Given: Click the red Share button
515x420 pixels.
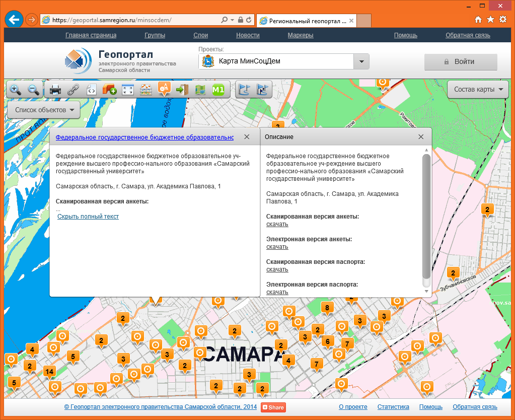Looking at the screenshot, I should (273, 407).
